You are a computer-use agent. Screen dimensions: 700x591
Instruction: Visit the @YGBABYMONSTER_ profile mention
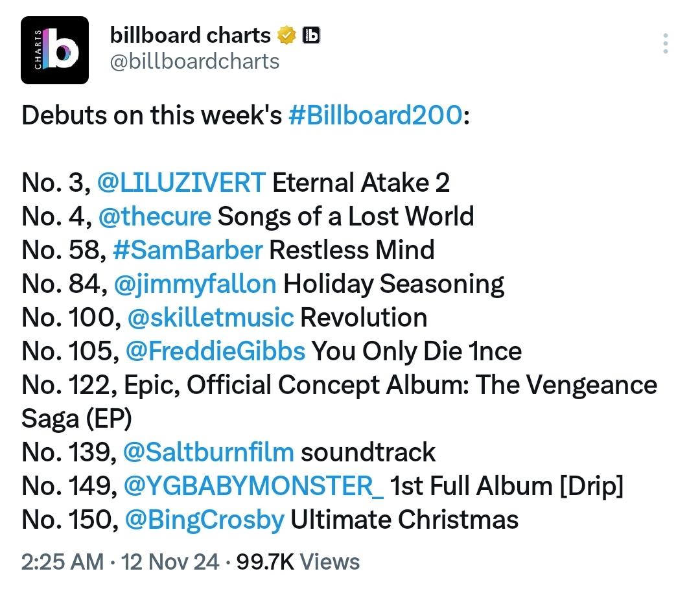click(253, 486)
